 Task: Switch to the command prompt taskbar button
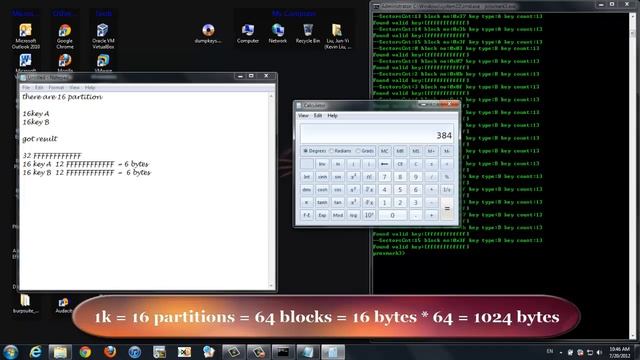tap(283, 352)
